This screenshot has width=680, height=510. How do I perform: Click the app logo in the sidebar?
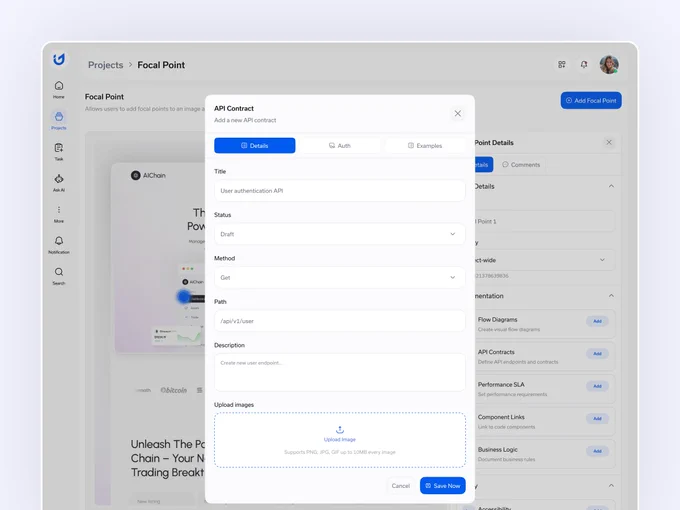pyautogui.click(x=59, y=59)
